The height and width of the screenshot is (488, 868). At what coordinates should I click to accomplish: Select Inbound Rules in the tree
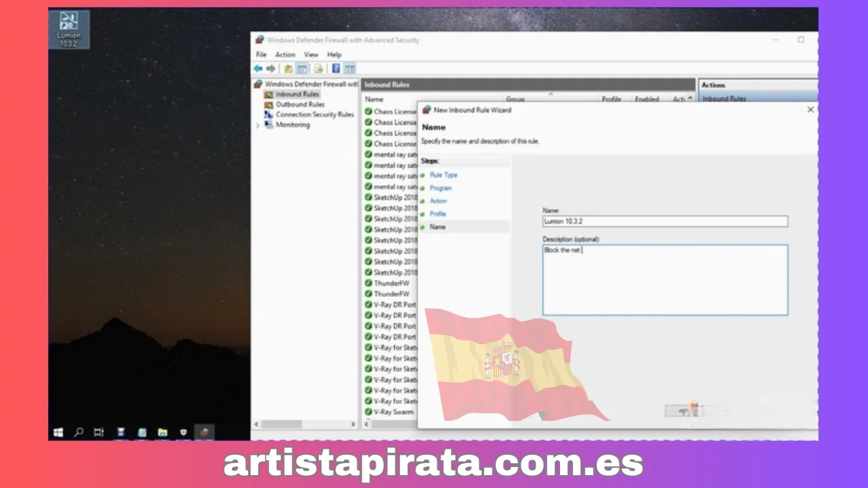point(292,94)
